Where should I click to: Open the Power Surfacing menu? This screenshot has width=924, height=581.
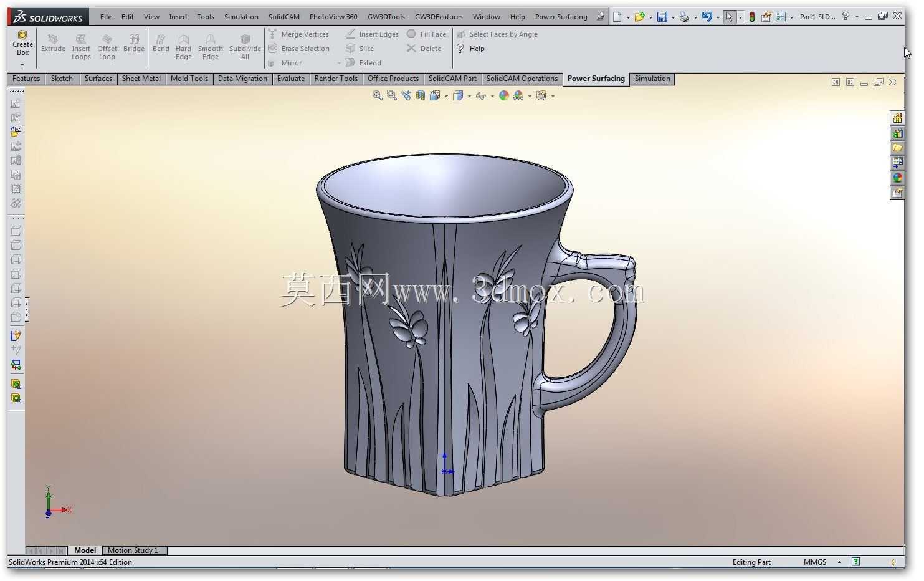pyautogui.click(x=561, y=17)
